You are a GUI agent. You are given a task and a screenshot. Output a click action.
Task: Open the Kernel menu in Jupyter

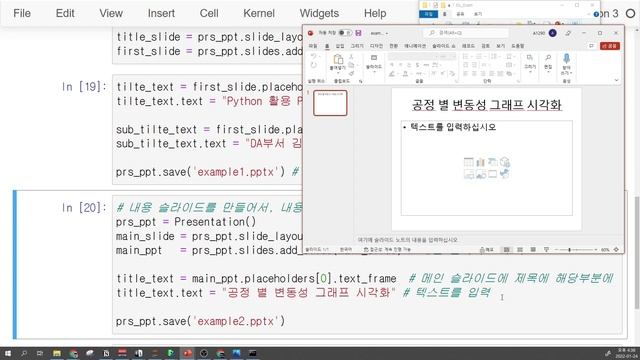[x=259, y=13]
